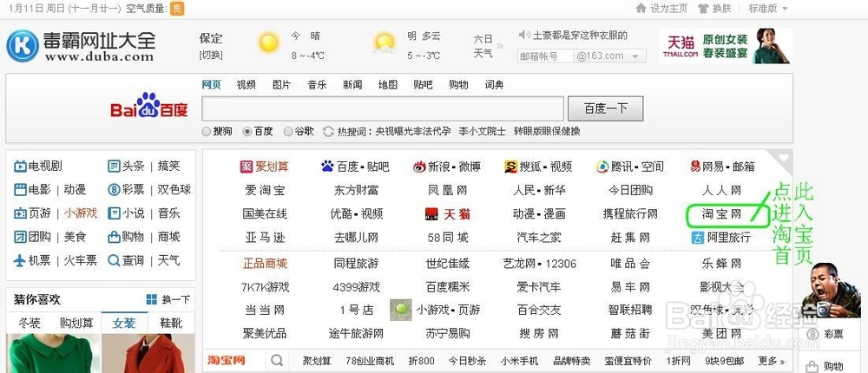Click the Baidu paw icon beside 百度•贴吧
The height and width of the screenshot is (373, 868).
(328, 167)
